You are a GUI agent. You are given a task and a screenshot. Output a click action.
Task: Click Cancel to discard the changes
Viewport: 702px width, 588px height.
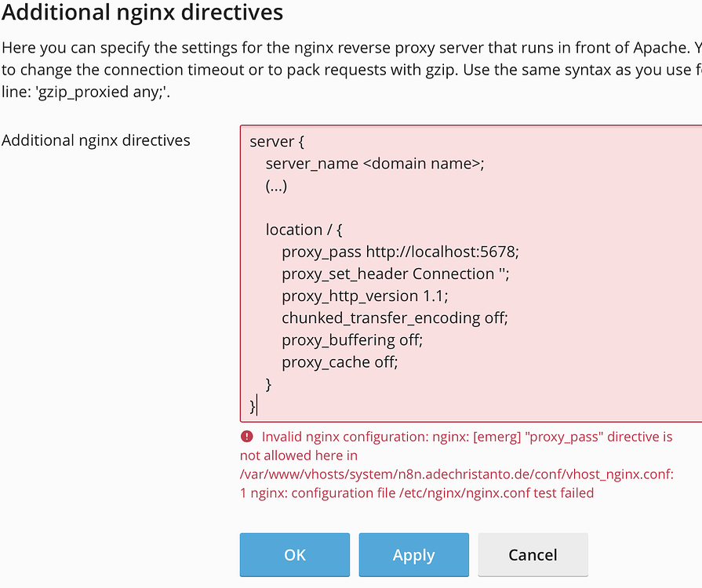pyautogui.click(x=533, y=554)
